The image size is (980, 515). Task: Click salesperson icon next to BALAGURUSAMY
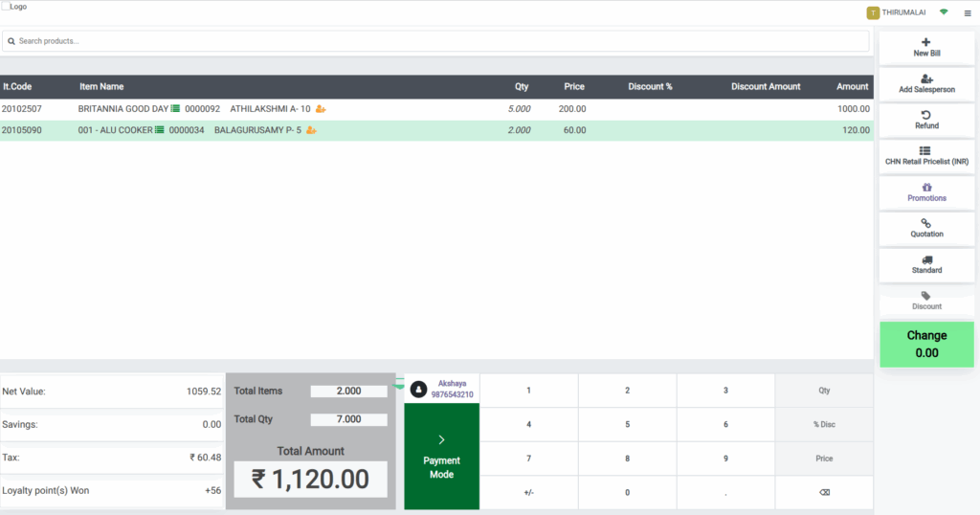pyautogui.click(x=311, y=130)
